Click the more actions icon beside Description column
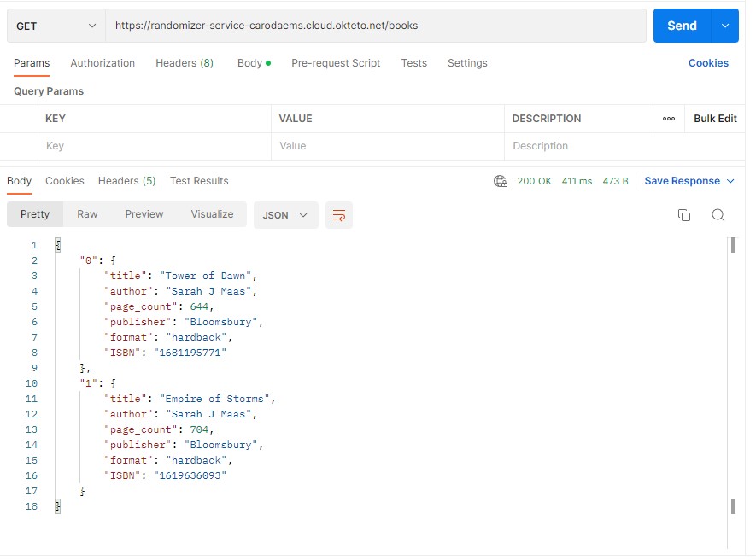 (x=669, y=119)
